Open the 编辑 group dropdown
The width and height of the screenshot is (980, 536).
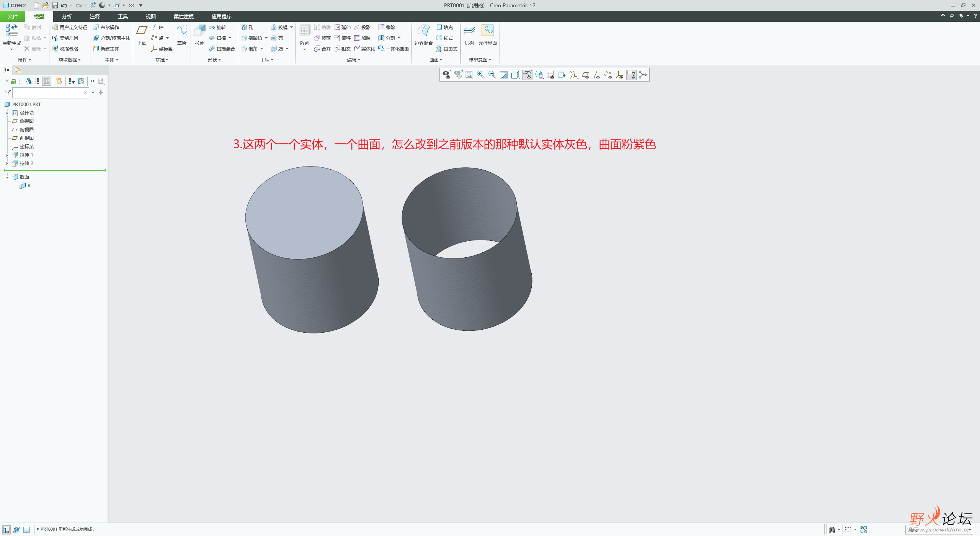pos(354,60)
